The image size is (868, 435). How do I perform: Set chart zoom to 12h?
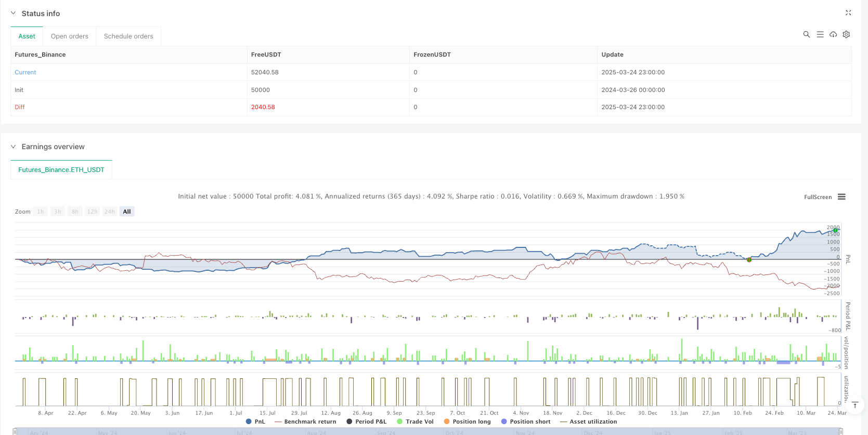point(92,212)
